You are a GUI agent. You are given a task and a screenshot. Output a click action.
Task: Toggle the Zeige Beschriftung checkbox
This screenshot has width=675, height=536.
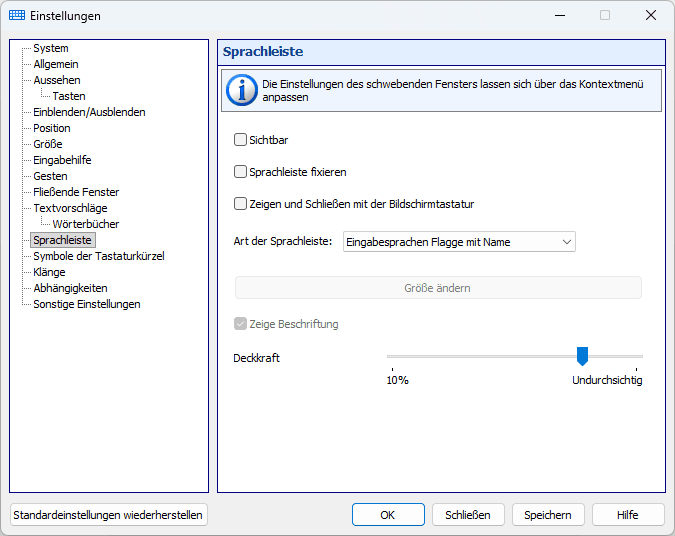(x=240, y=324)
